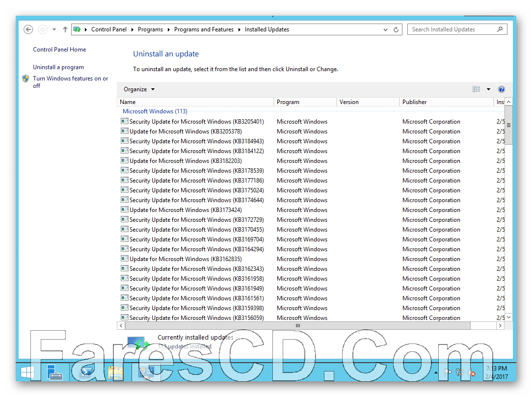
Task: Sort by the Version column header
Action: click(x=368, y=102)
